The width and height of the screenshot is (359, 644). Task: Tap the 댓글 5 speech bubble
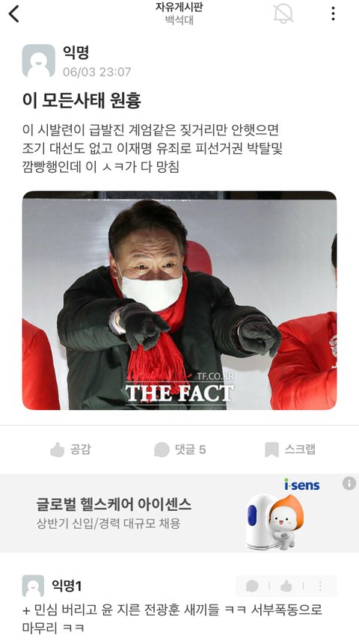[x=179, y=450]
